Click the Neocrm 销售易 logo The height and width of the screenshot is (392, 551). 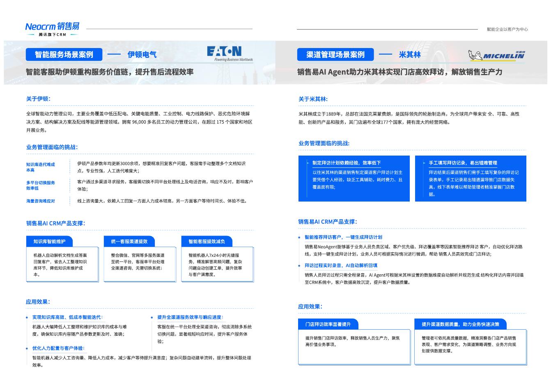(x=52, y=26)
